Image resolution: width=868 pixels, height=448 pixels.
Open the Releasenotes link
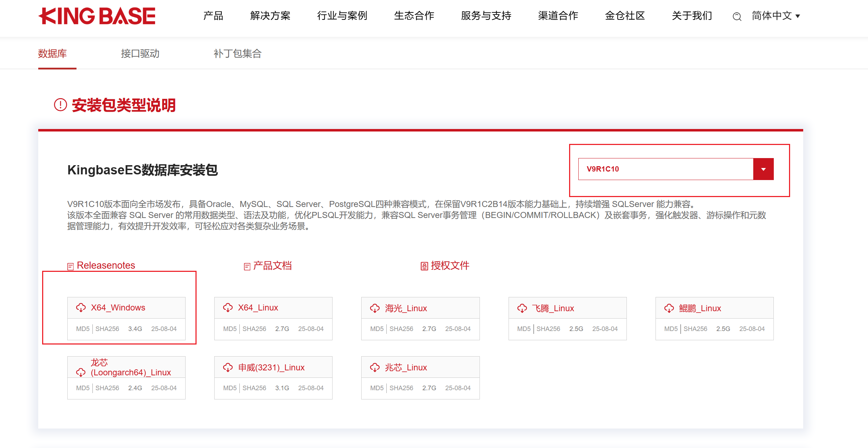point(106,265)
